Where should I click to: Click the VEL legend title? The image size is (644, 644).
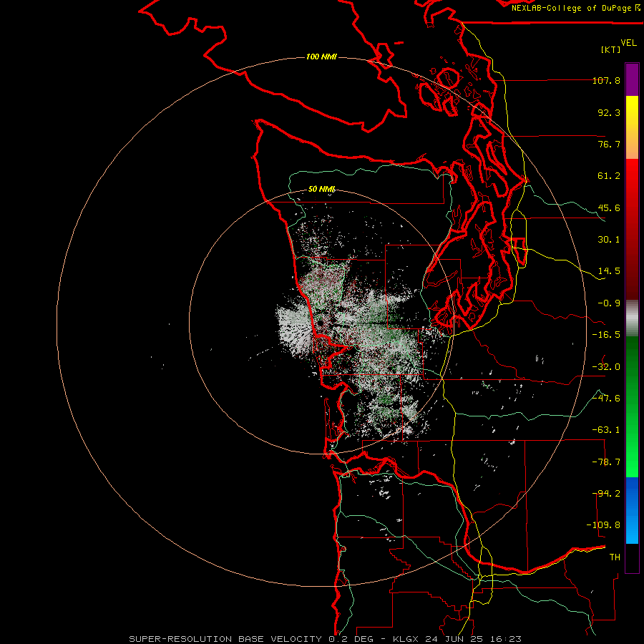tap(628, 43)
